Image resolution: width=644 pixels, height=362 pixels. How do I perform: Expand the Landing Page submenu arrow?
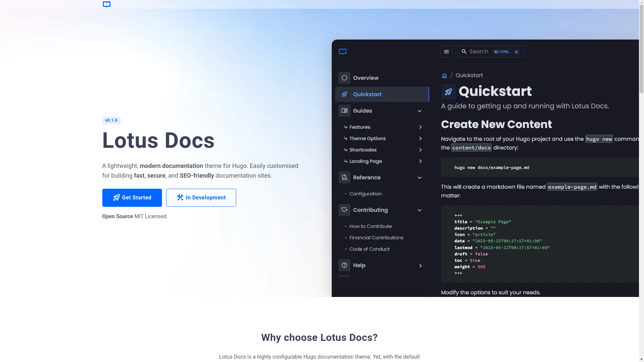[x=420, y=161]
